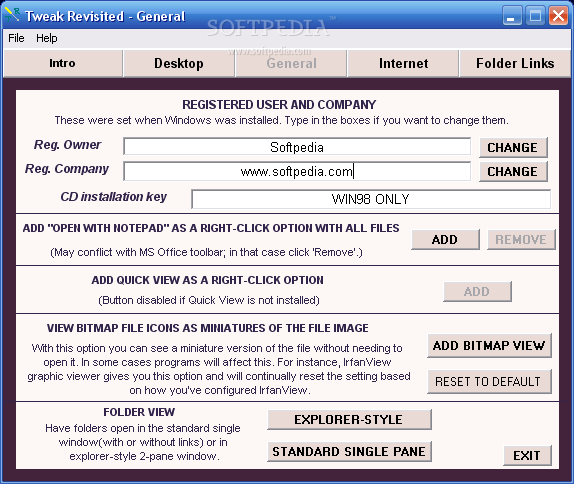Minimize the Tweak Revisited window

pos(512,16)
